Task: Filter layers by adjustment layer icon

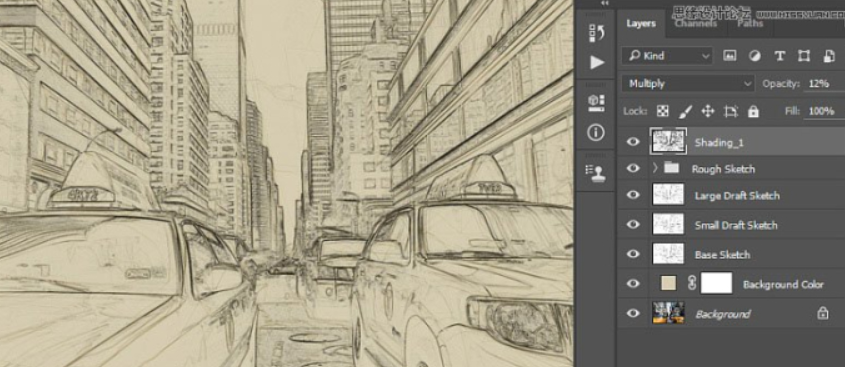Action: pos(754,56)
